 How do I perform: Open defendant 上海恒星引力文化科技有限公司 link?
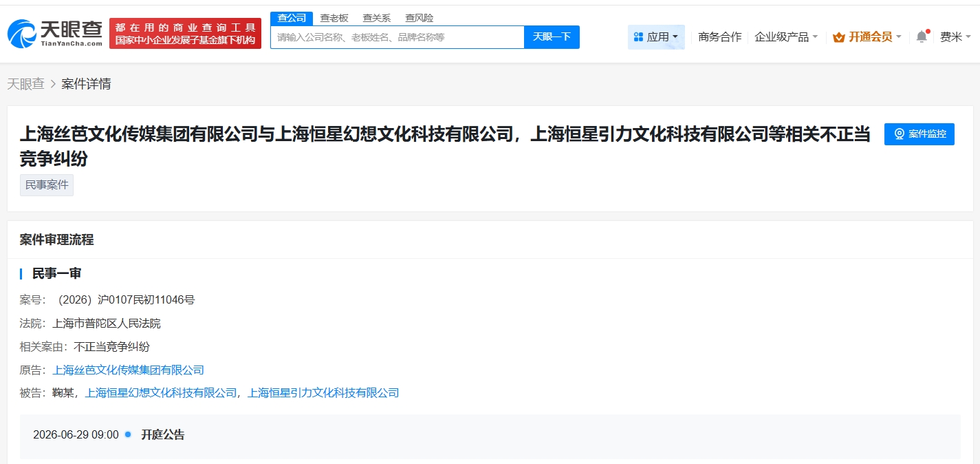click(323, 393)
